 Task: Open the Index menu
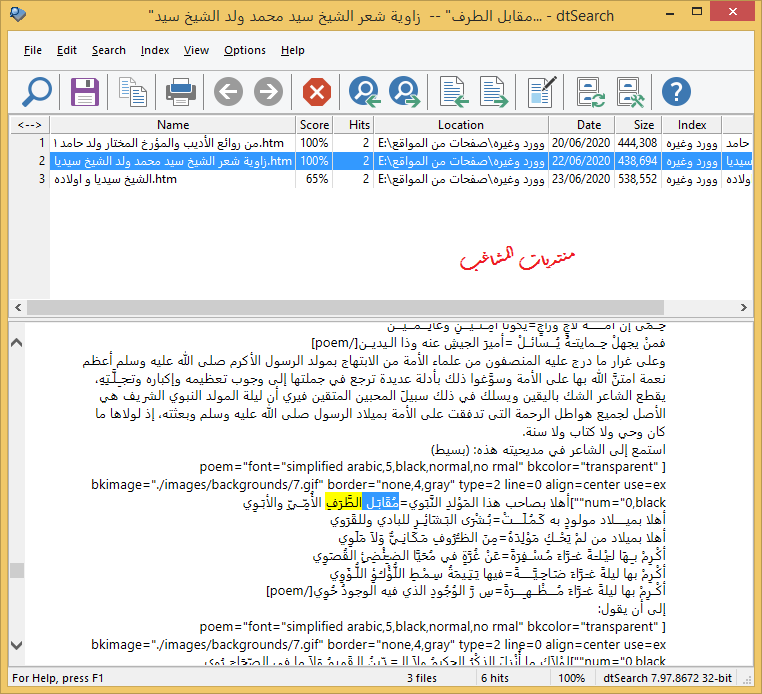155,50
